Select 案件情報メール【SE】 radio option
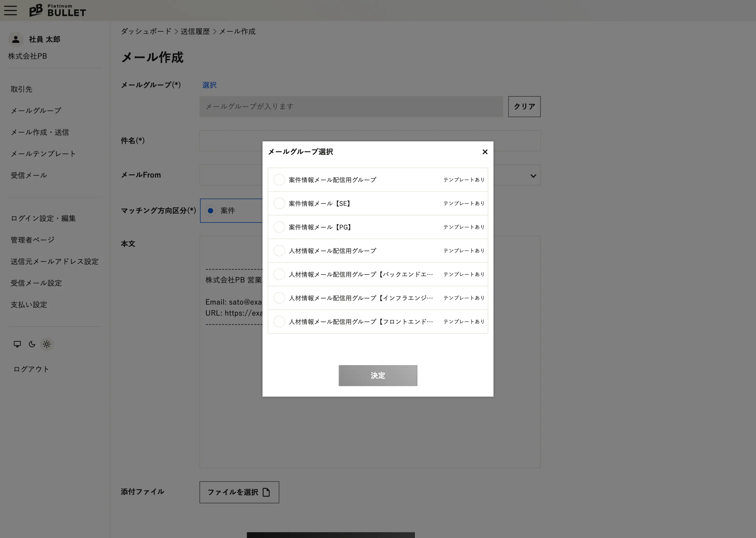Screen dimensions: 756x538 point(279,203)
